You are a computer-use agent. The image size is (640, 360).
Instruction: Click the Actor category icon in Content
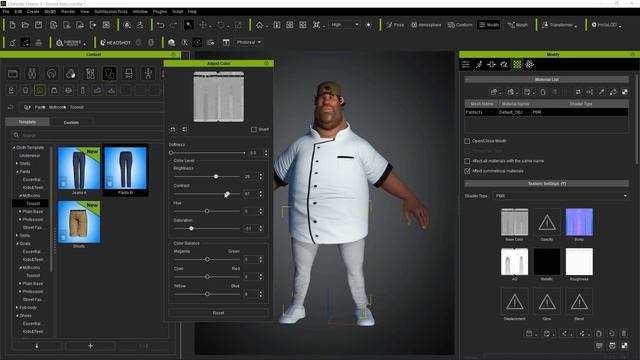click(x=32, y=74)
